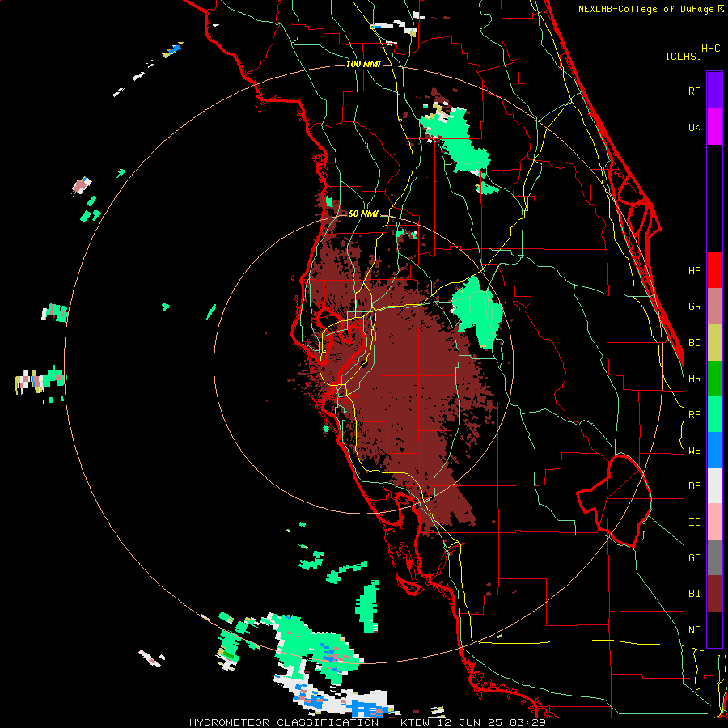
Task: Click the BD legend label
Action: click(694, 343)
